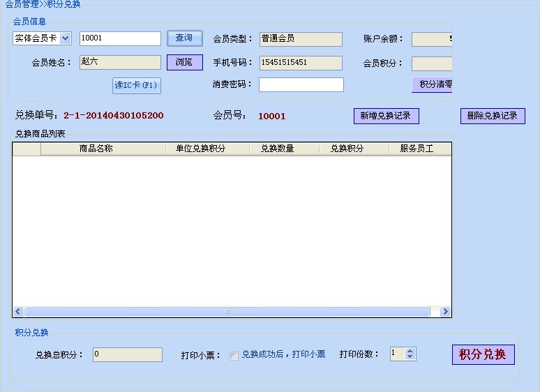Click the 消费密码 password input field
540x392 pixels.
[301, 84]
